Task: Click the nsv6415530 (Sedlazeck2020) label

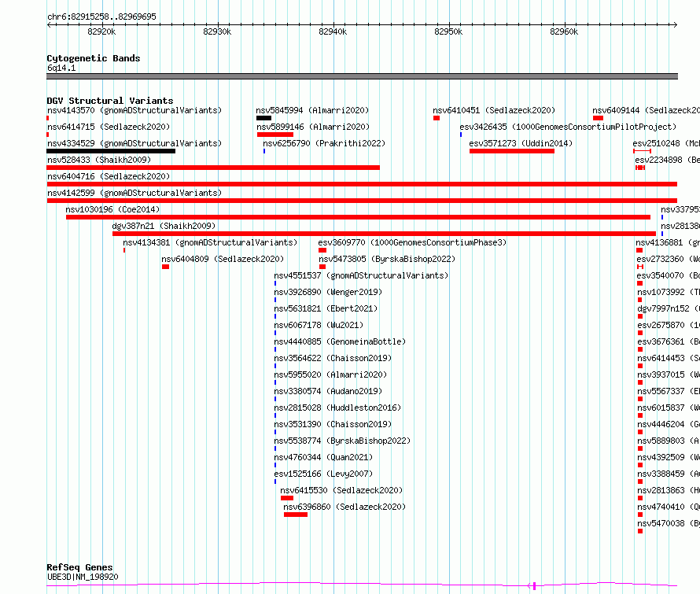Action: click(x=341, y=490)
